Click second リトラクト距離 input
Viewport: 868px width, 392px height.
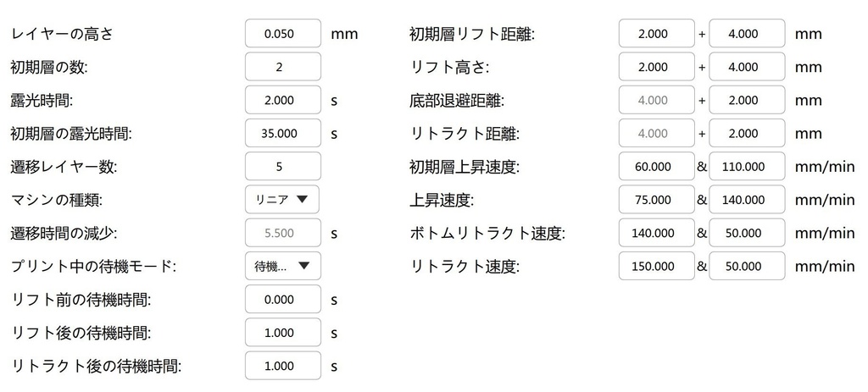point(747,133)
